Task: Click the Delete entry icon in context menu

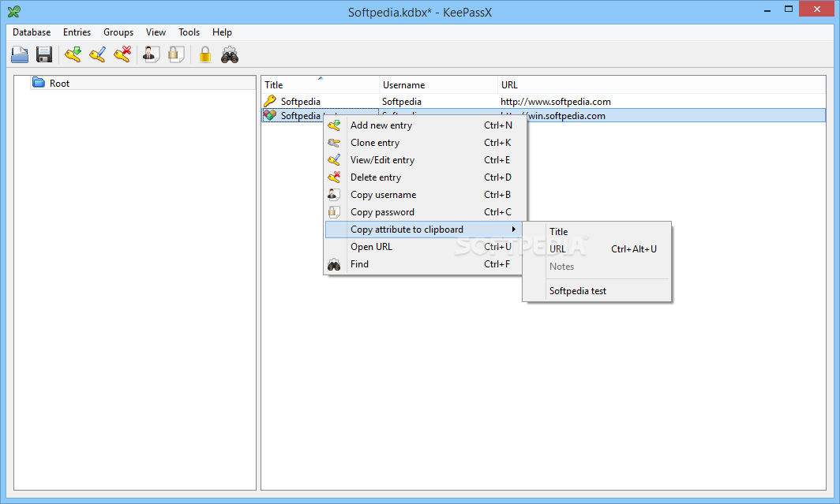Action: (x=334, y=177)
